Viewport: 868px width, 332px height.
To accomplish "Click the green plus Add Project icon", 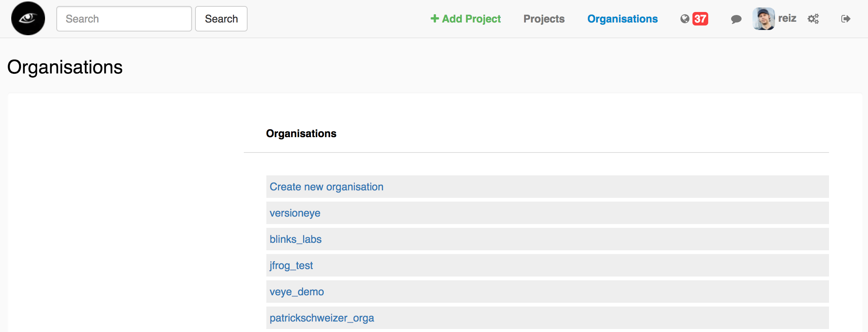I will pos(434,18).
